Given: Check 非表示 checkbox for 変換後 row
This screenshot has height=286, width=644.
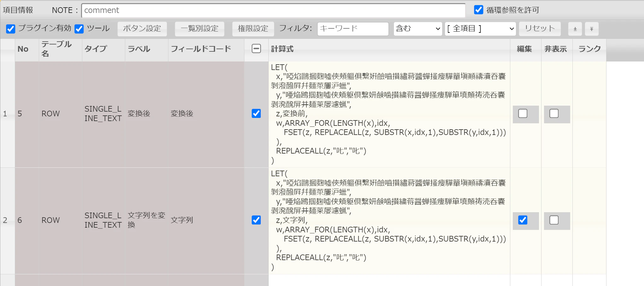Looking at the screenshot, I should [554, 114].
